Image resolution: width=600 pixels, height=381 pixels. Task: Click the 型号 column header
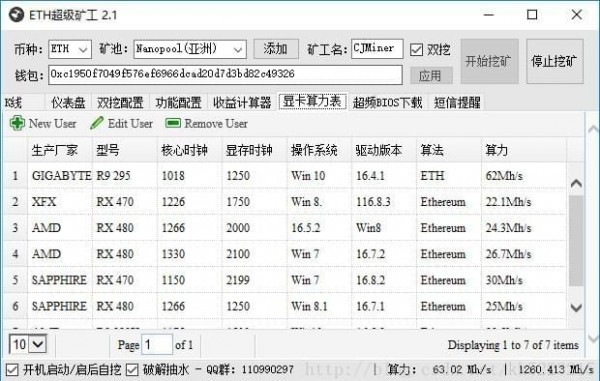(125, 150)
